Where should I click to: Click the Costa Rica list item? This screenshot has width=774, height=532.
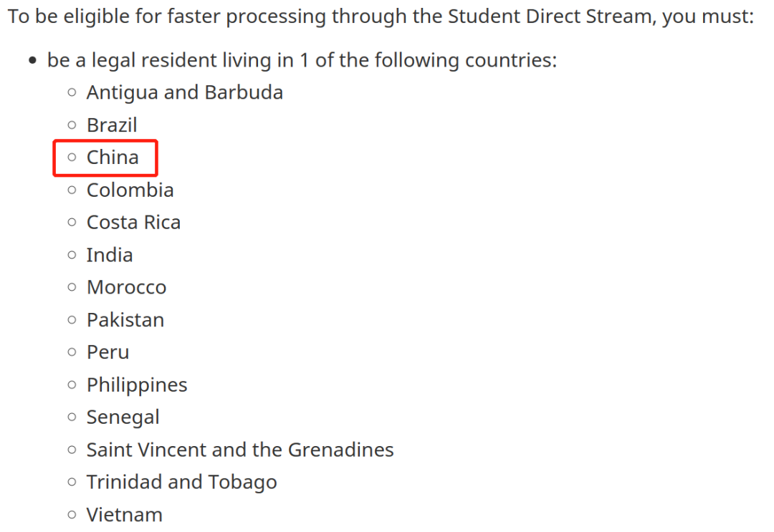tap(133, 223)
